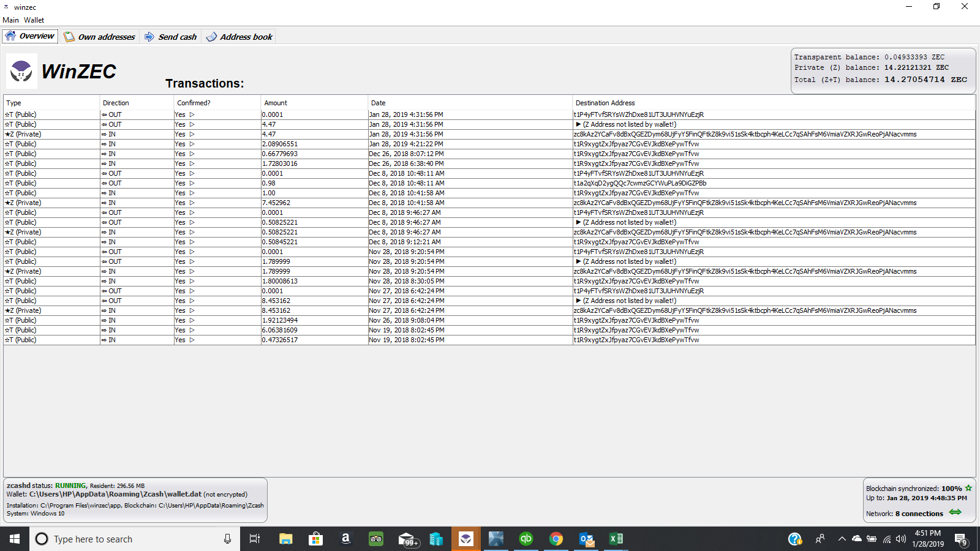Click the Total (Z+T) balance 14.27054714 ZEC
The image size is (980, 551).
tap(925, 80)
